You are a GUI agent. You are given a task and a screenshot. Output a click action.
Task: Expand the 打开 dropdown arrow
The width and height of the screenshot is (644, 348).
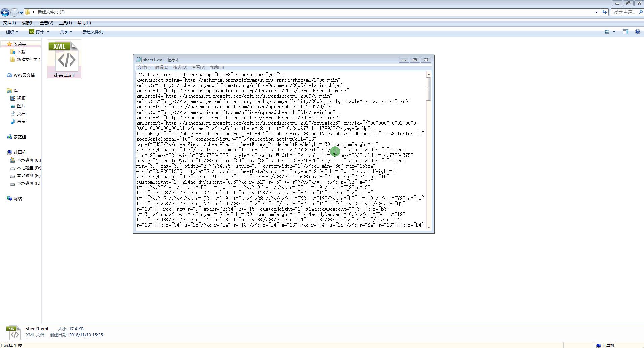[48, 32]
